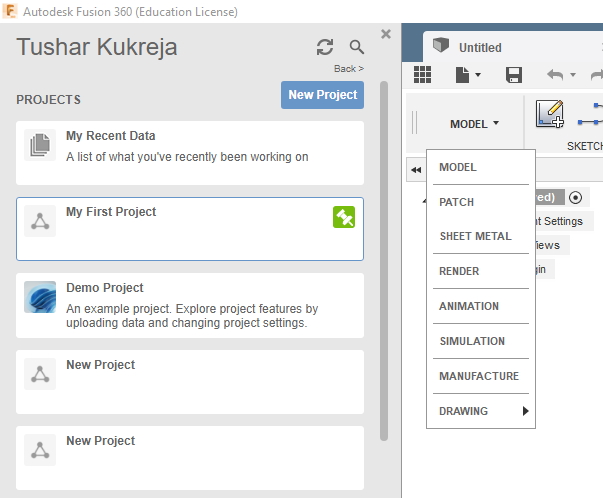Switch to the RENDER workspace
Viewport: 603px width, 498px height.
click(x=459, y=271)
